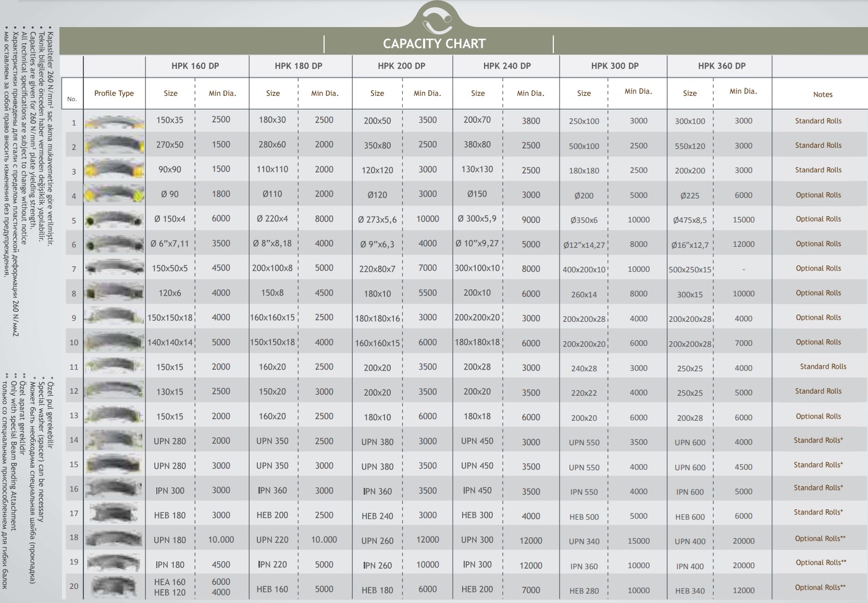This screenshot has height=603, width=868.
Task: Select the HPK 200 DP column header
Action: click(x=402, y=66)
